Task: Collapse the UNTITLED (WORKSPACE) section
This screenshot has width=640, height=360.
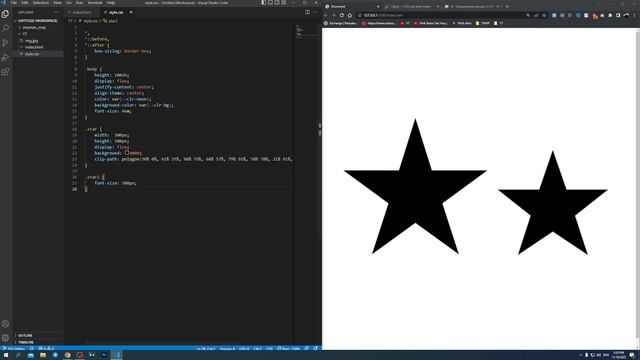Action: point(38,20)
